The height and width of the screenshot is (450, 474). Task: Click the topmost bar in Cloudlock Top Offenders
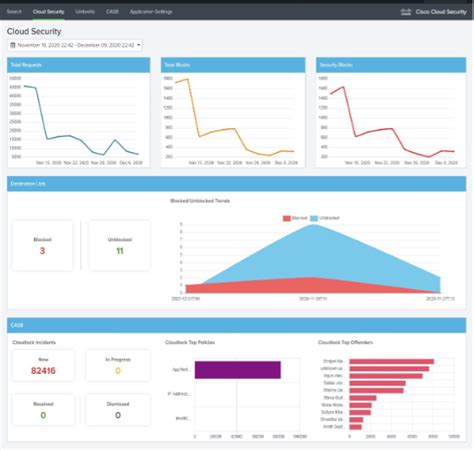pos(392,361)
